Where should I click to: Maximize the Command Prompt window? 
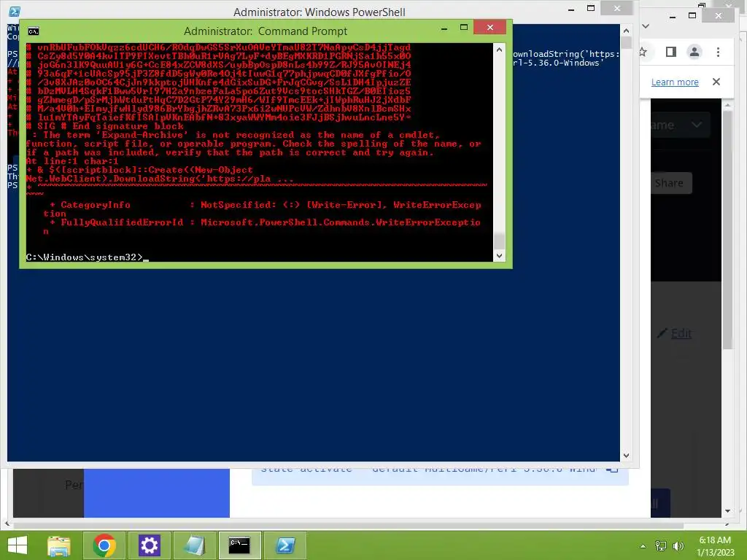tap(463, 28)
